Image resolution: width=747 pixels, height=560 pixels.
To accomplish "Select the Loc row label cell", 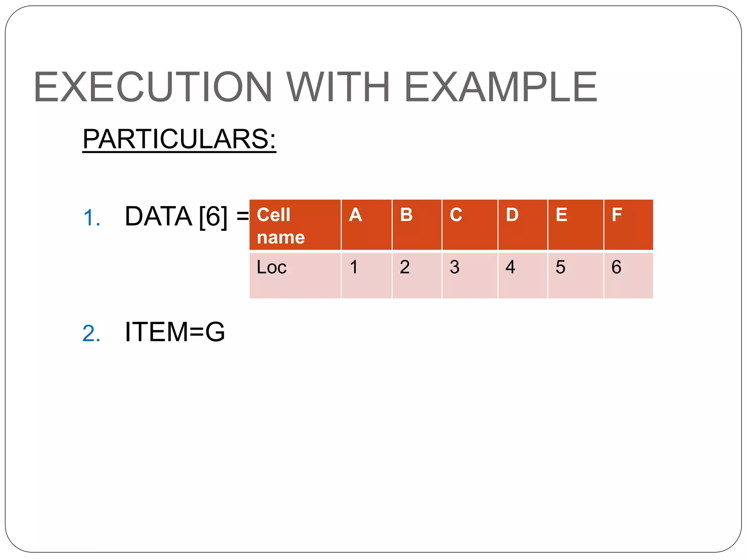I will 295,275.
